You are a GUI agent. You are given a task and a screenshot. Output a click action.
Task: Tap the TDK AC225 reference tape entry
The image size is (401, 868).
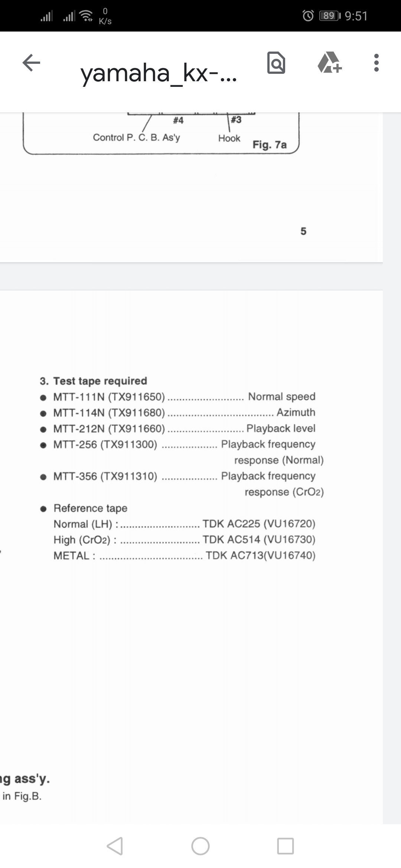click(x=259, y=524)
